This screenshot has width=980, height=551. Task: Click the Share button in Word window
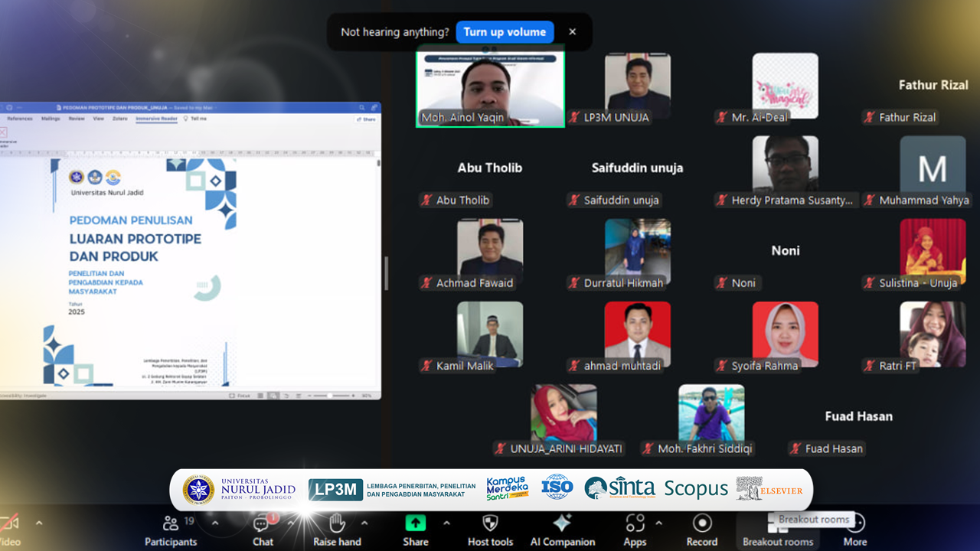[x=366, y=119]
